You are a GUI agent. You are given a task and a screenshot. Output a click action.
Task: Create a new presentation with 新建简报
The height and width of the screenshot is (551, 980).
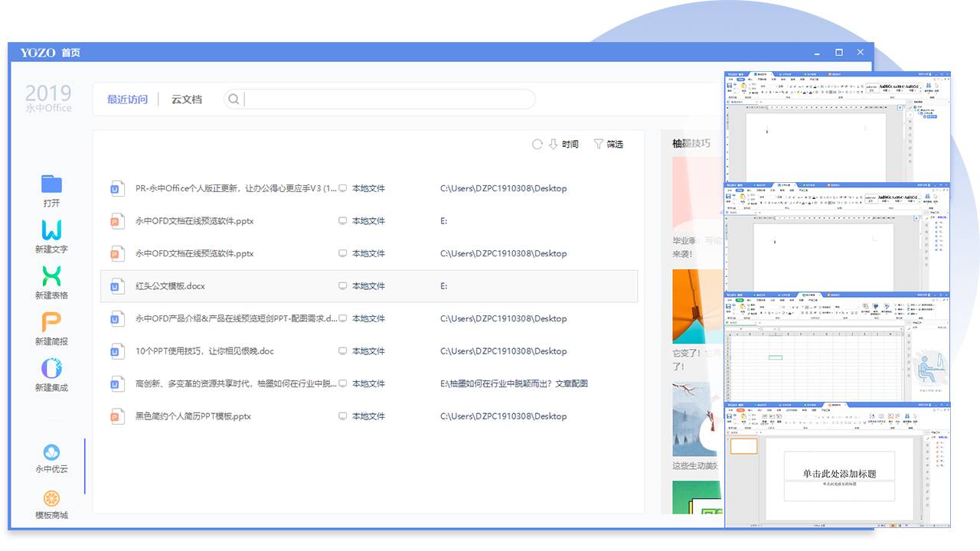51,322
